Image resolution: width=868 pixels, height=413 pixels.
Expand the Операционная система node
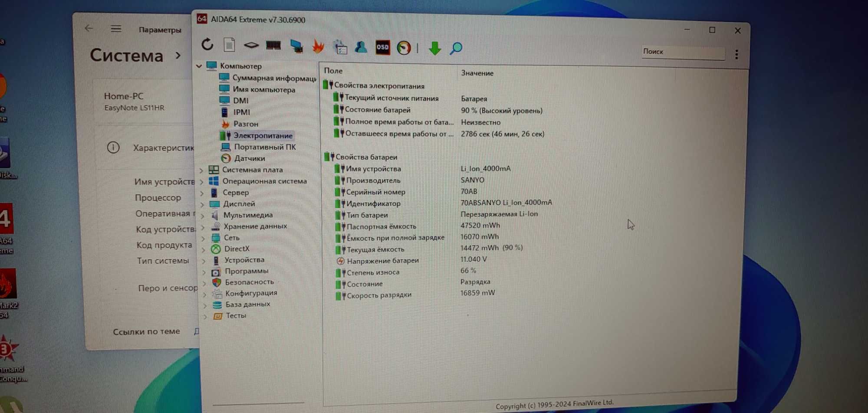tap(202, 182)
